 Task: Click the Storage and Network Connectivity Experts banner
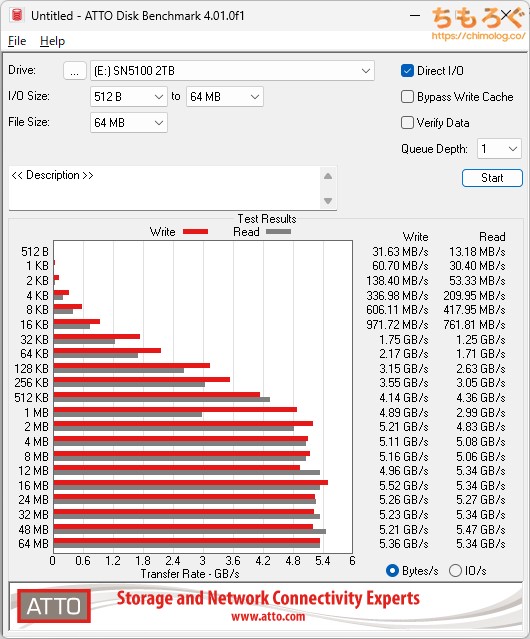point(268,598)
